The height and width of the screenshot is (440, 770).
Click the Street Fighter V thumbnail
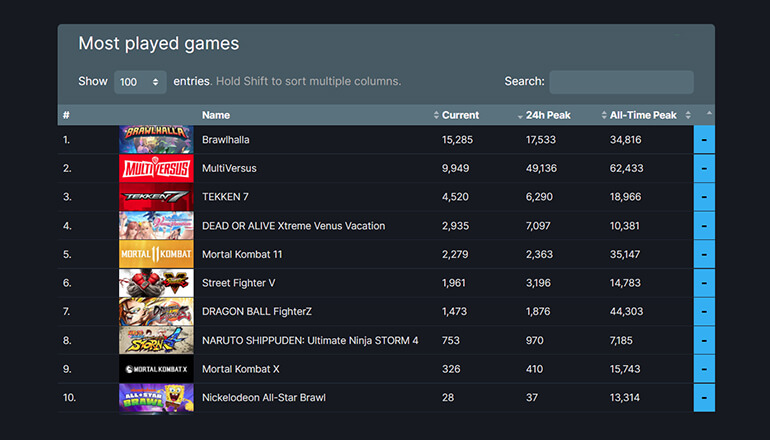tap(156, 283)
